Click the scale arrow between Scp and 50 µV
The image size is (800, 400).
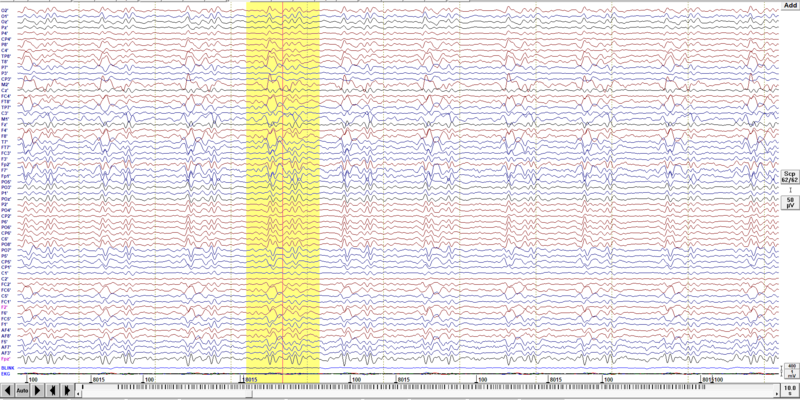pos(789,189)
